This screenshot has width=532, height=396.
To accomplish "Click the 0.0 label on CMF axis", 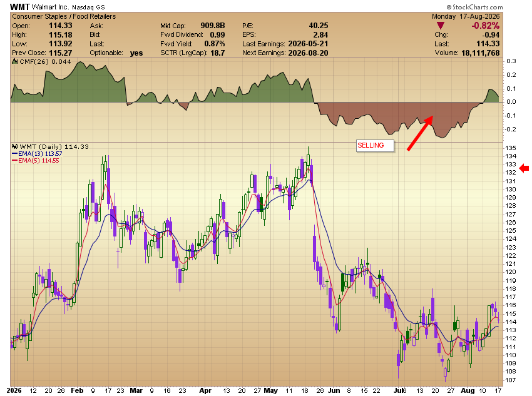I will pyautogui.click(x=511, y=102).
